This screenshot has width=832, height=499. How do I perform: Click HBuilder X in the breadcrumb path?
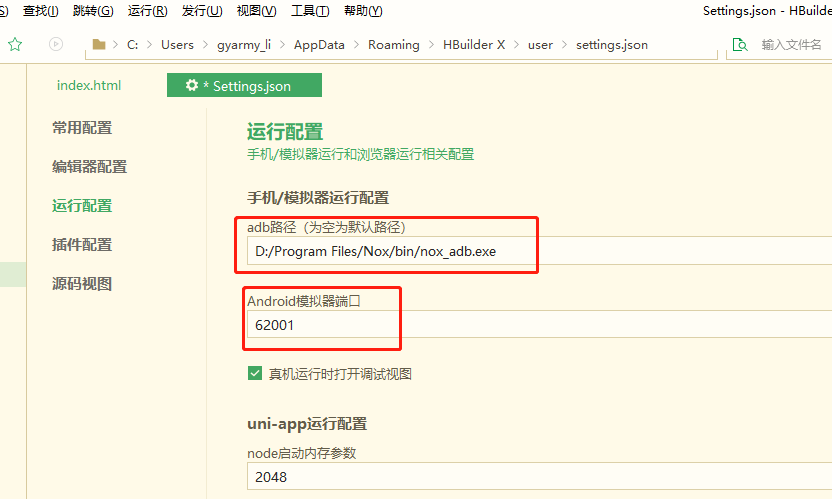pyautogui.click(x=474, y=45)
